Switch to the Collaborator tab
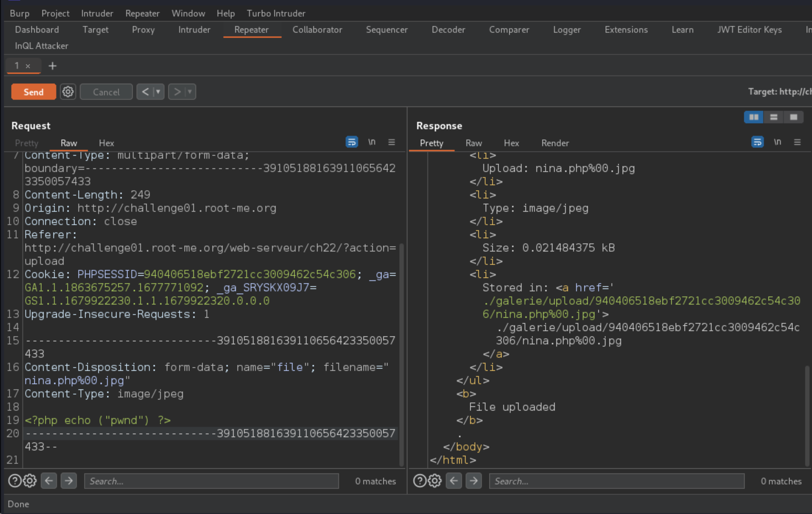 tap(317, 30)
